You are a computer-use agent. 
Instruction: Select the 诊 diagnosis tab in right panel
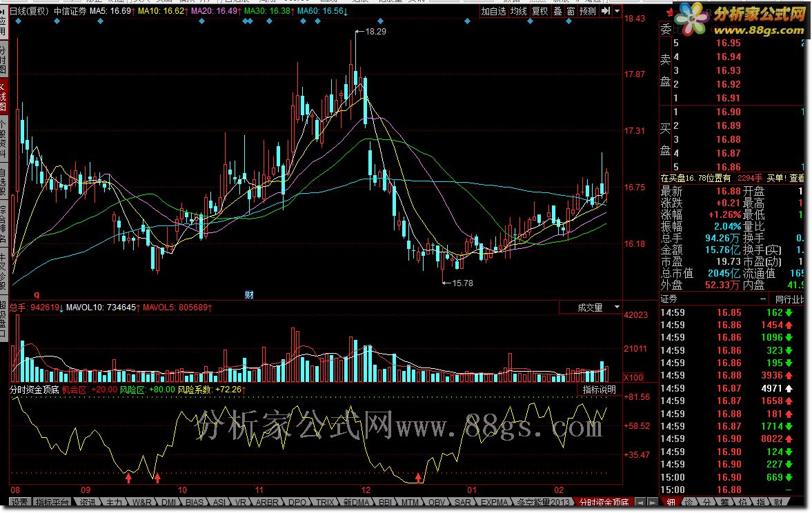click(x=689, y=503)
